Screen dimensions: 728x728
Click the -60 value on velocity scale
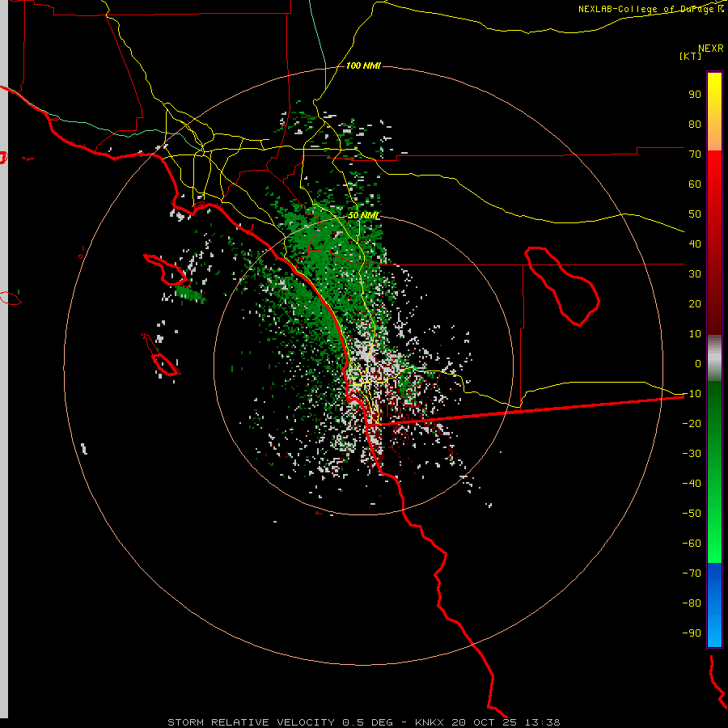click(692, 544)
